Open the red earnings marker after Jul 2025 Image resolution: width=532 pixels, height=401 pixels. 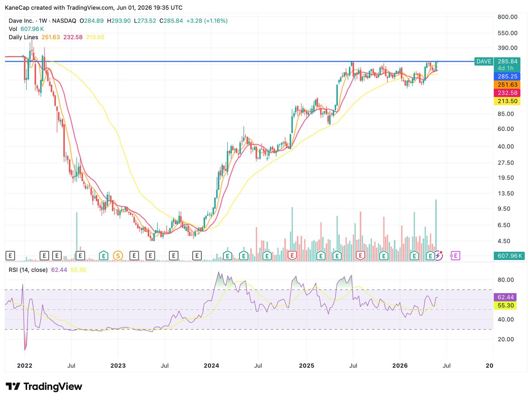[360, 255]
